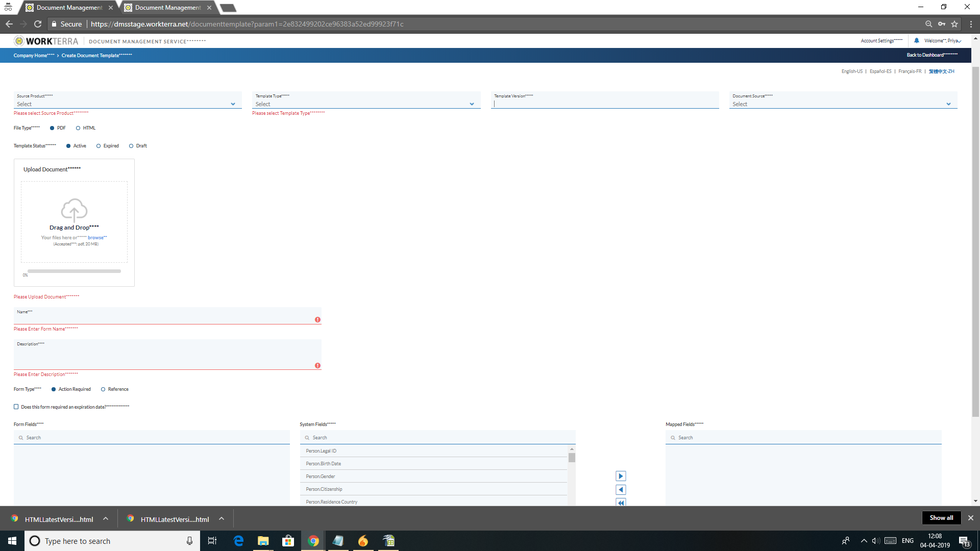
Task: Click the search icon in System Fields panel
Action: click(306, 437)
